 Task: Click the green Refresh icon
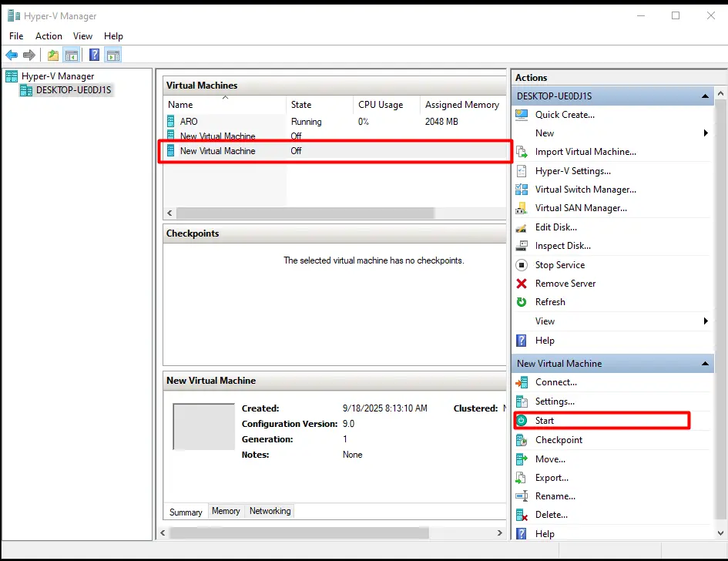tap(522, 302)
